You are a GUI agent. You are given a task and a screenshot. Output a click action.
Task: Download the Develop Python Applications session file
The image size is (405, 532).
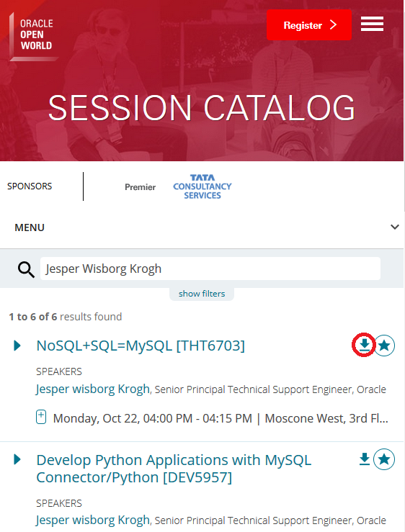point(364,459)
